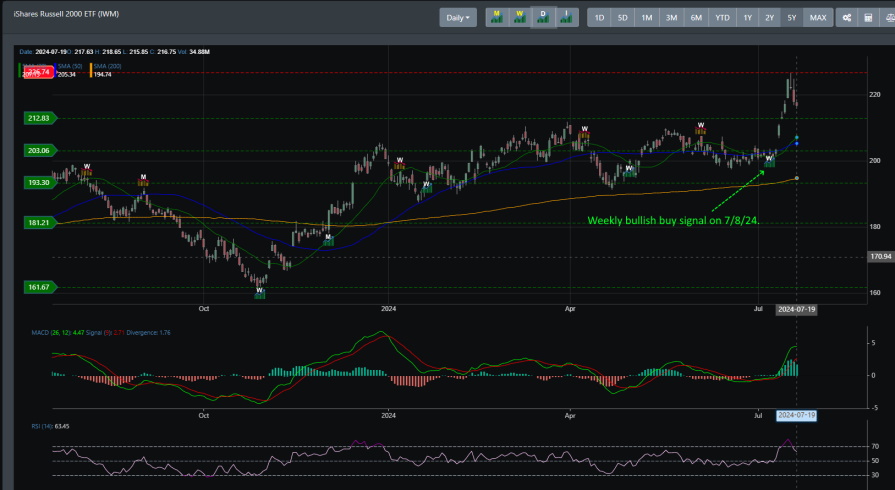The width and height of the screenshot is (895, 490).
Task: Set range to 6M
Action: [x=696, y=18]
